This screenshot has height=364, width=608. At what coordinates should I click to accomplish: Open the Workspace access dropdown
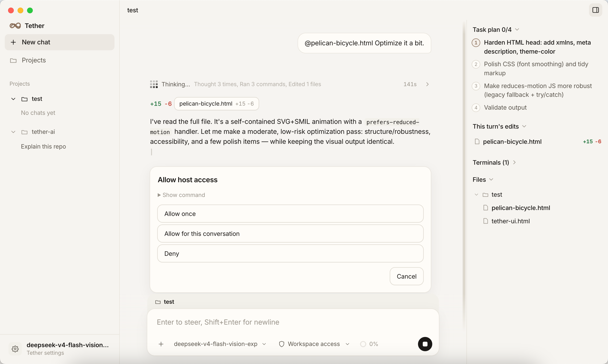pos(314,344)
